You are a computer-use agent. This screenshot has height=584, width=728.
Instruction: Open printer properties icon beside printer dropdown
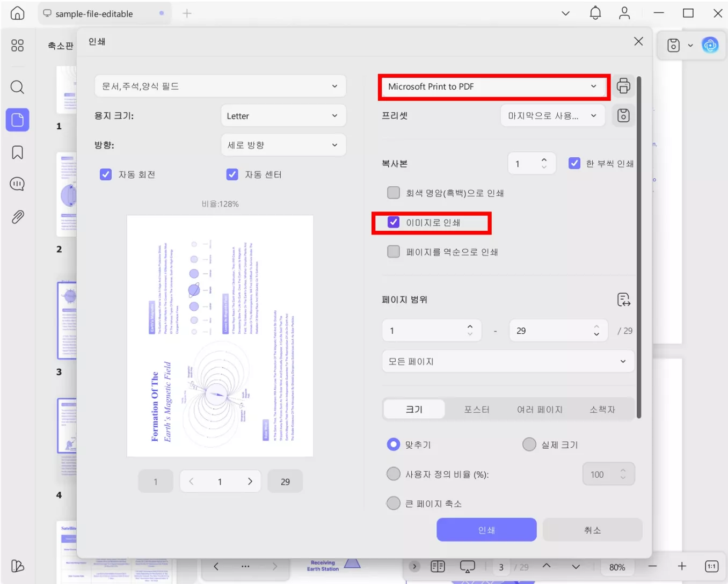click(x=623, y=86)
